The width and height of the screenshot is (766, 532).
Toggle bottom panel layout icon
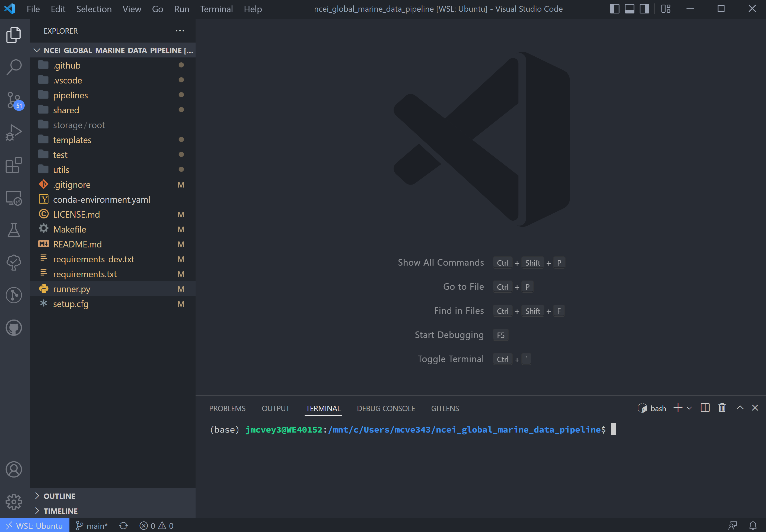point(629,9)
